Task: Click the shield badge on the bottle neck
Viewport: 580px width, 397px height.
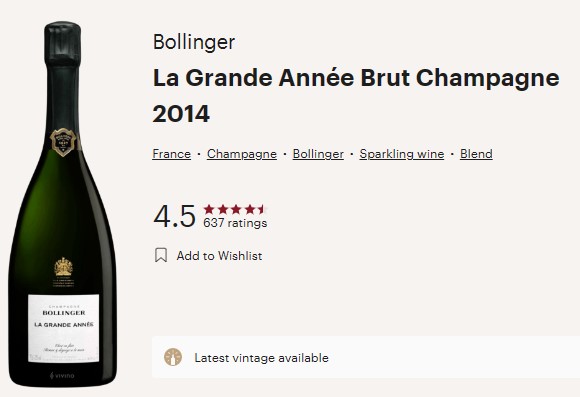Action: pyautogui.click(x=63, y=142)
